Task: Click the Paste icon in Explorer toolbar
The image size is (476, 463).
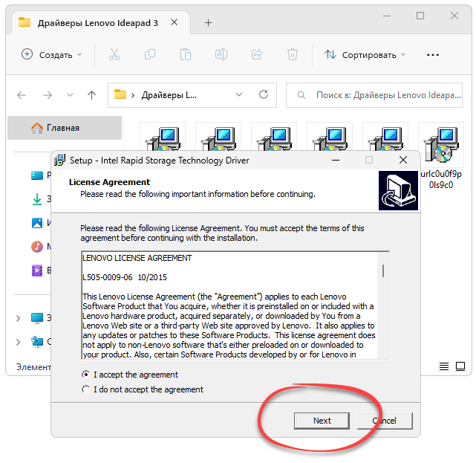Action: point(186,55)
